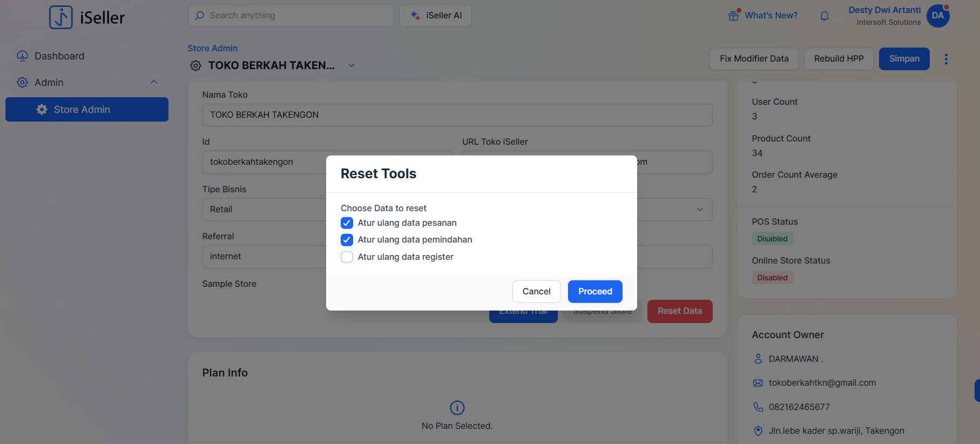Collapse the Admin sidebar section

click(154, 82)
